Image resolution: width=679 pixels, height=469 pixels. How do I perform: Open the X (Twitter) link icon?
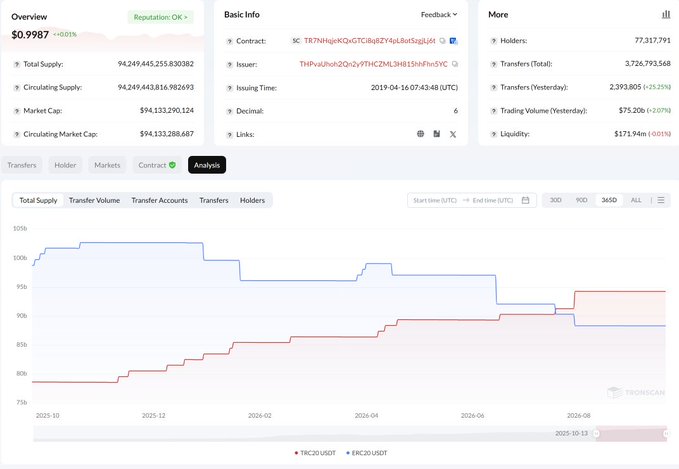tap(453, 134)
